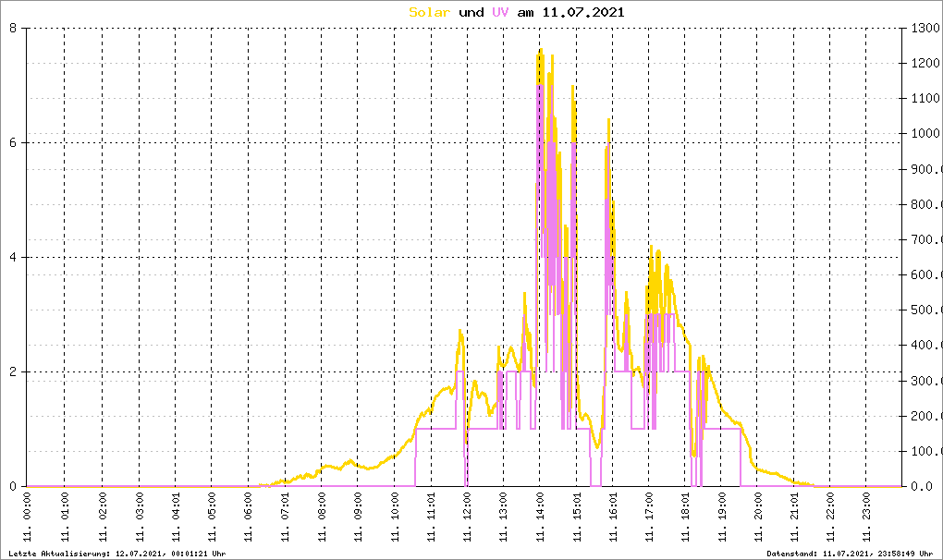The height and width of the screenshot is (560, 943).
Task: Select the right axis label "800.0"
Action: tap(926, 204)
